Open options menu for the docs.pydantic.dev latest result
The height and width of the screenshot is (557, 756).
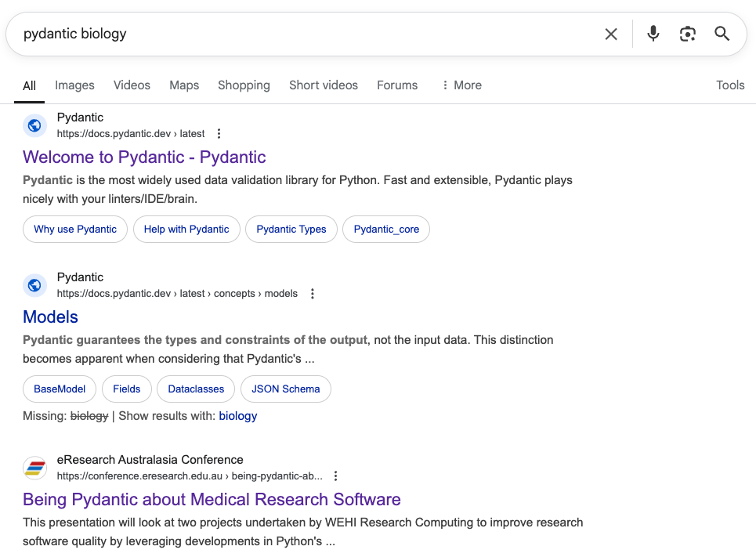tap(219, 134)
